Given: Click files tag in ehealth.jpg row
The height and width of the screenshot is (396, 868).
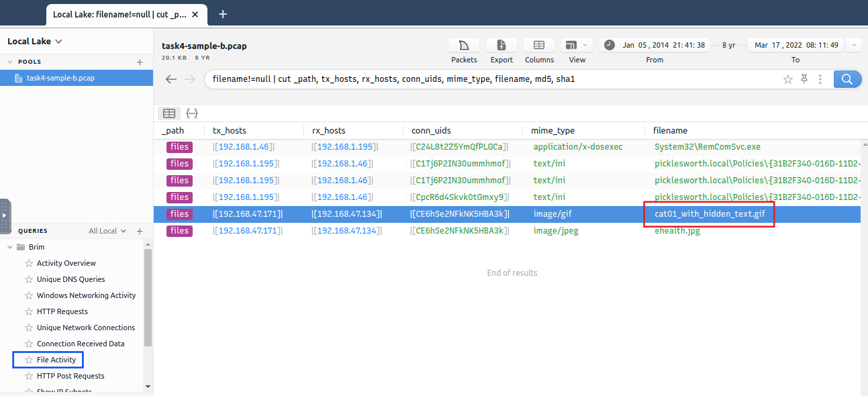Looking at the screenshot, I should (179, 230).
